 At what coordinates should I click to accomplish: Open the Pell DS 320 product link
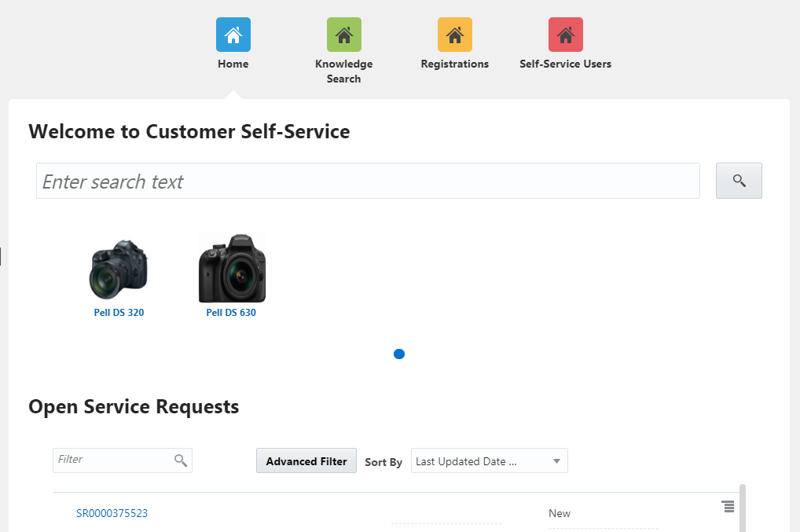(x=119, y=313)
